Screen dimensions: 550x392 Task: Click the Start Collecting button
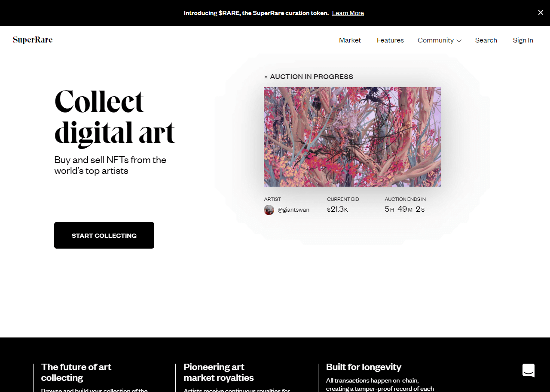(x=104, y=235)
